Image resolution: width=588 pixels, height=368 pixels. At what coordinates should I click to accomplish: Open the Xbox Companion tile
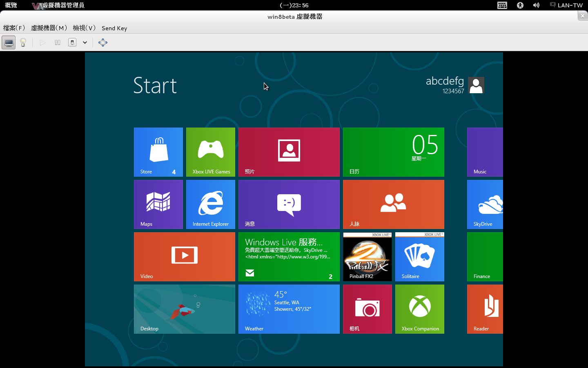(419, 309)
